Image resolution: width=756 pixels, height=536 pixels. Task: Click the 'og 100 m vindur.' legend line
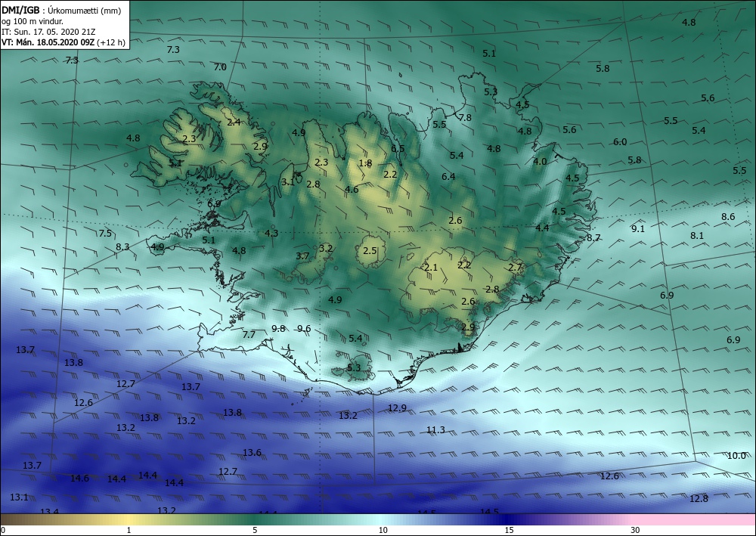[33, 21]
